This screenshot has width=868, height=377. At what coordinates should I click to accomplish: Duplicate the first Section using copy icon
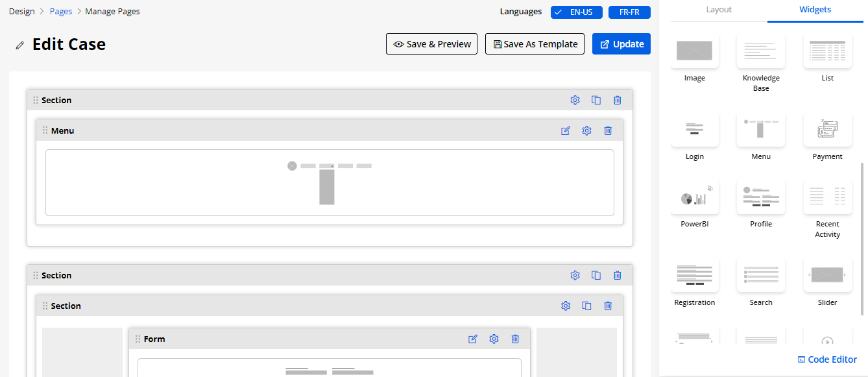[x=596, y=100]
